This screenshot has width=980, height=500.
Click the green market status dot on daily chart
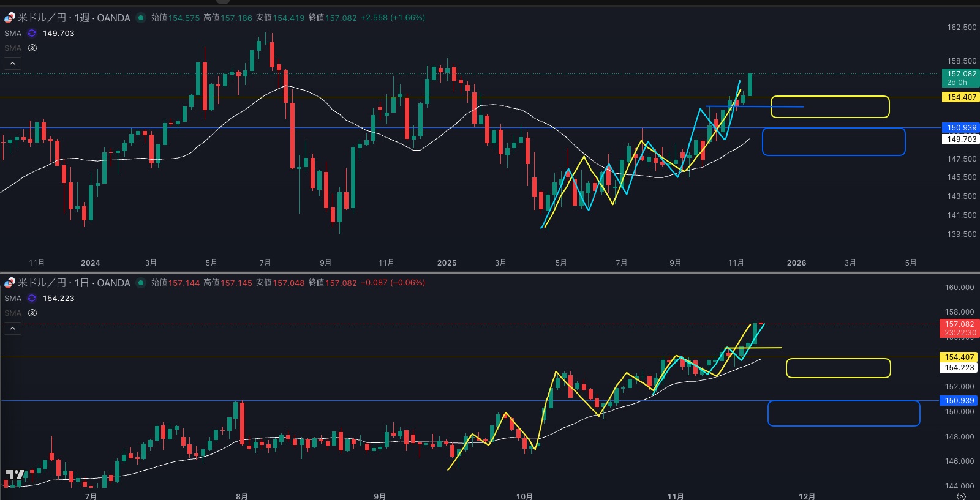[x=141, y=283]
